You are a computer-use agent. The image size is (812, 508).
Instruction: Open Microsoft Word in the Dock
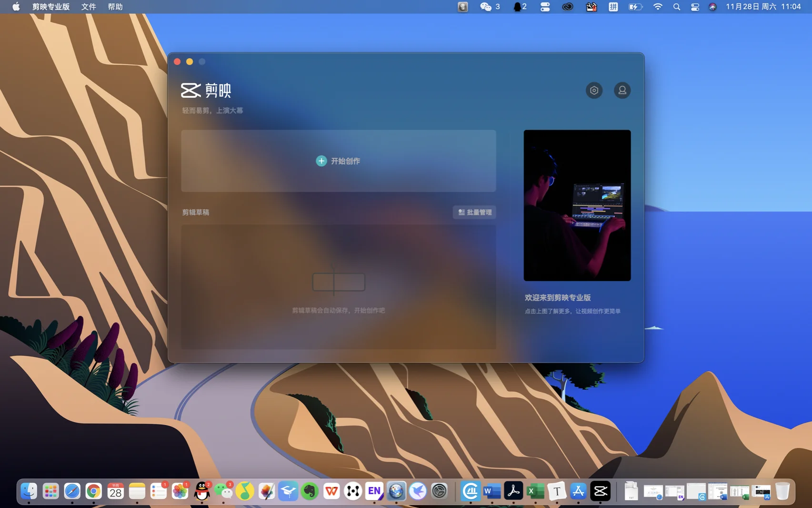[492, 491]
